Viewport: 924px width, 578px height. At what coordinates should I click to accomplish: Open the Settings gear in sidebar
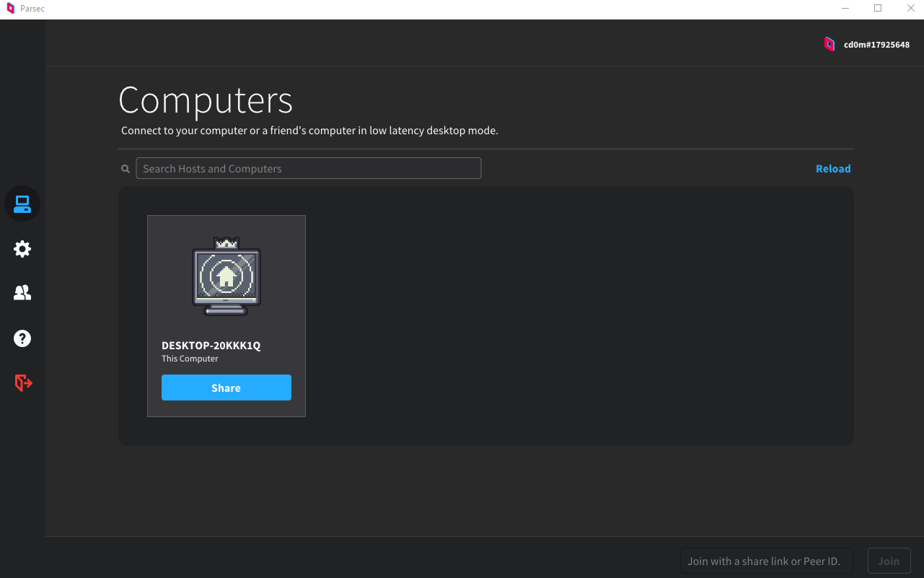tap(22, 249)
